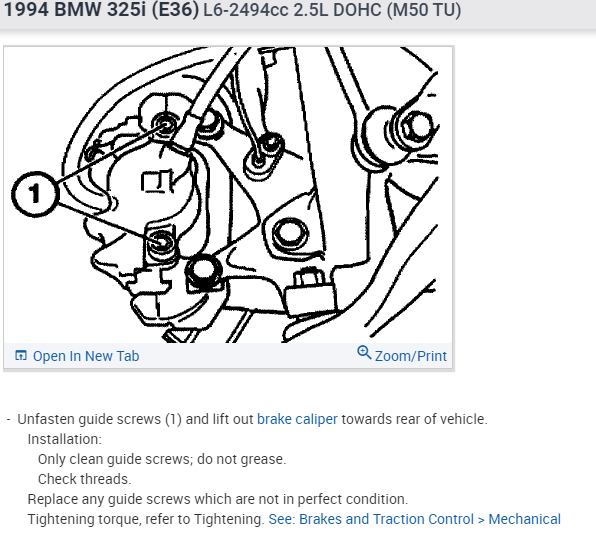596x551 pixels.
Task: Click the Unfasten guide screws instruction text
Action: click(252, 419)
